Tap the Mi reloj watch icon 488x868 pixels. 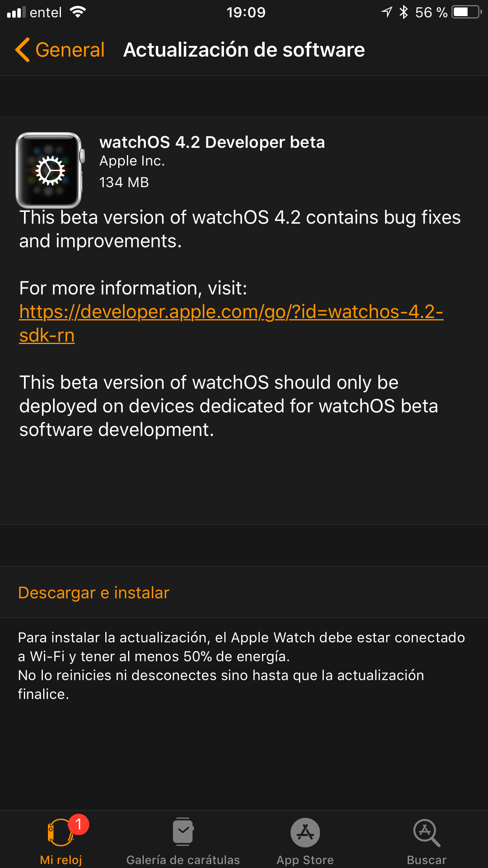[x=60, y=833]
